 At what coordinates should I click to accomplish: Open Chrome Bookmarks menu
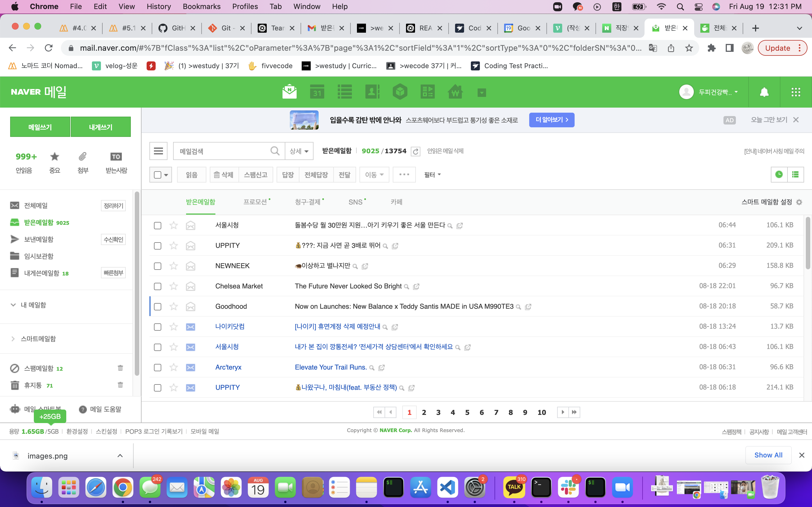[x=201, y=6]
